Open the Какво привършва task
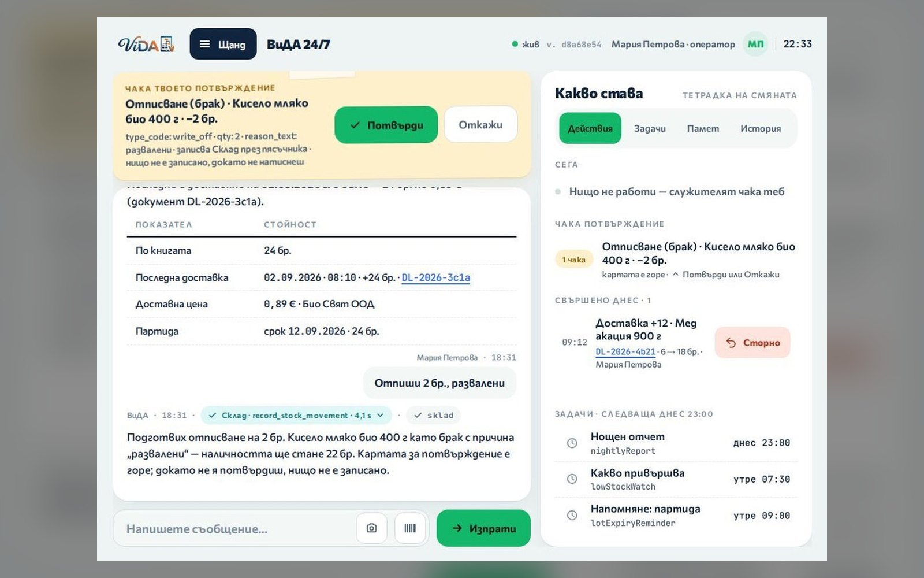The image size is (924, 578). pos(676,479)
